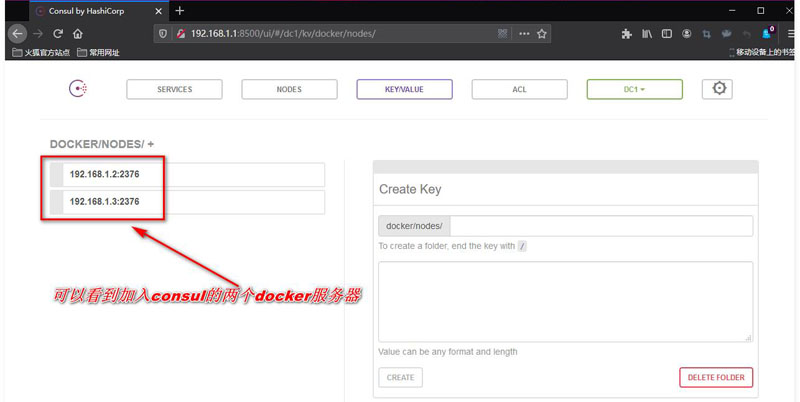The height and width of the screenshot is (402, 800).
Task: Click the undo arrow toolbar icon
Action: point(746,34)
